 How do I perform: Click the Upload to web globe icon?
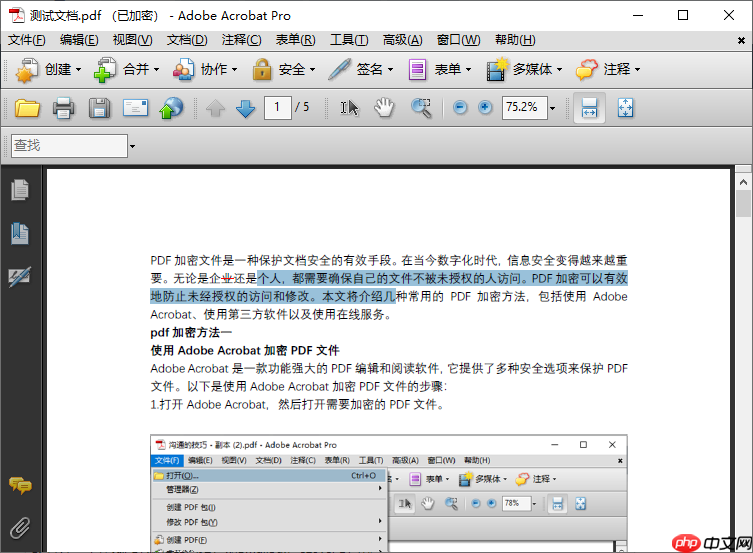pyautogui.click(x=171, y=108)
